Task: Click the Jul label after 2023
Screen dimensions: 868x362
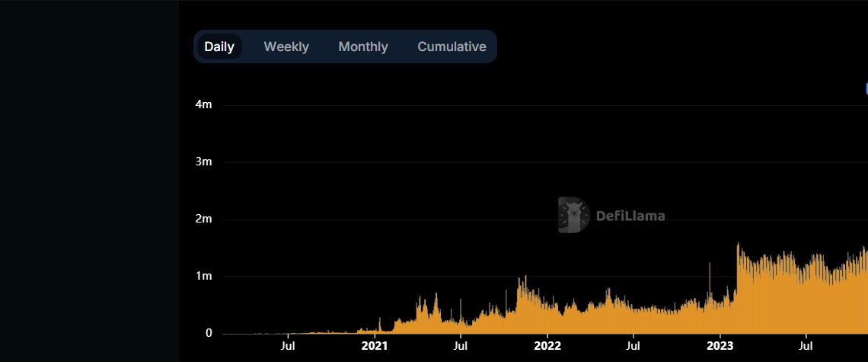Action: click(x=806, y=346)
